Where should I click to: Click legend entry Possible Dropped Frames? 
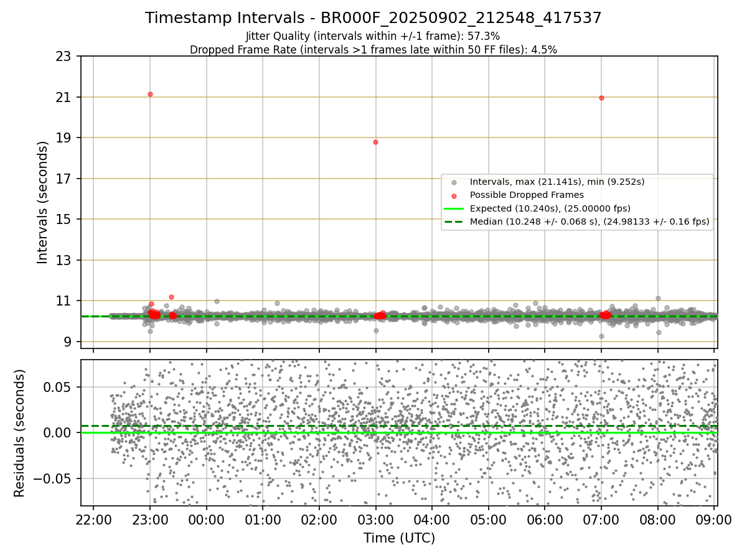(527, 195)
